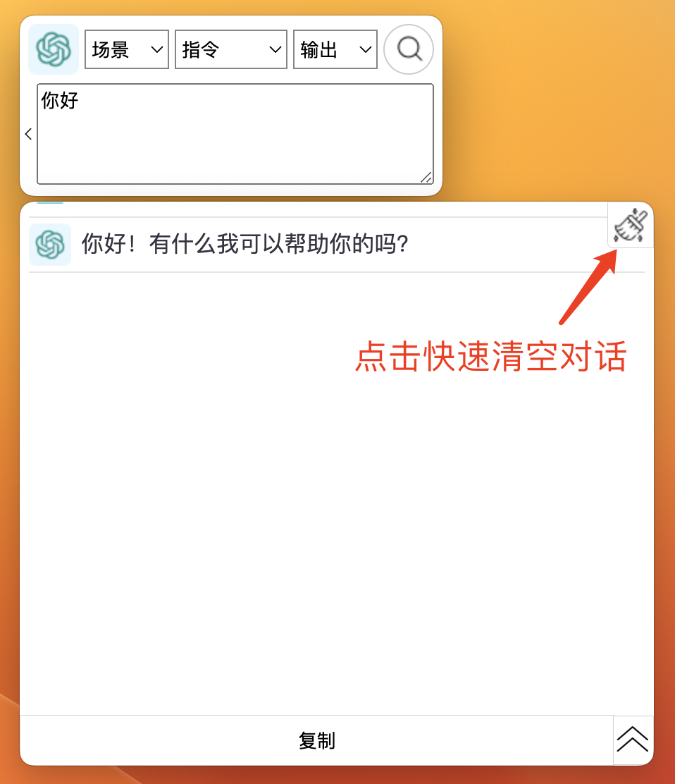Screen dimensions: 675x784
Task: Open the 指令 dropdown
Action: click(231, 49)
